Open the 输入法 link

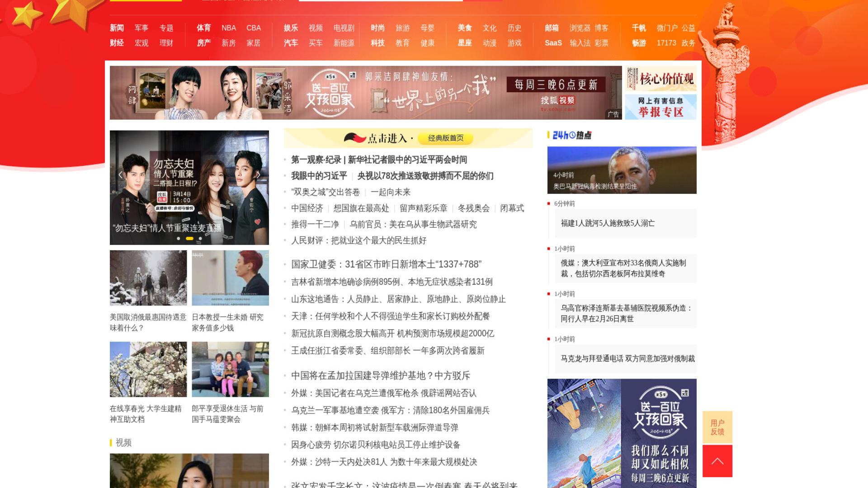coord(580,43)
